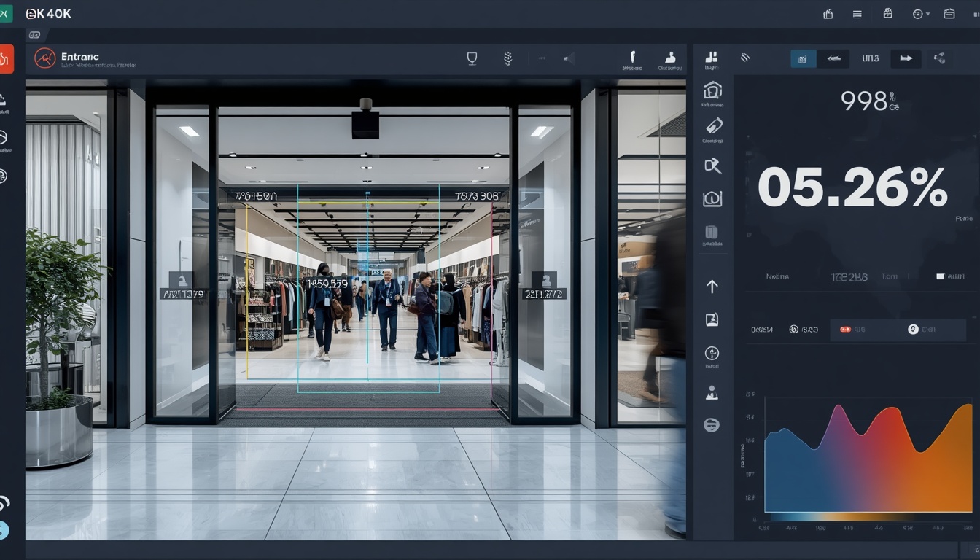The width and height of the screenshot is (980, 560).
Task: Toggle the legend marker beside 05.26% stats
Action: tap(941, 276)
